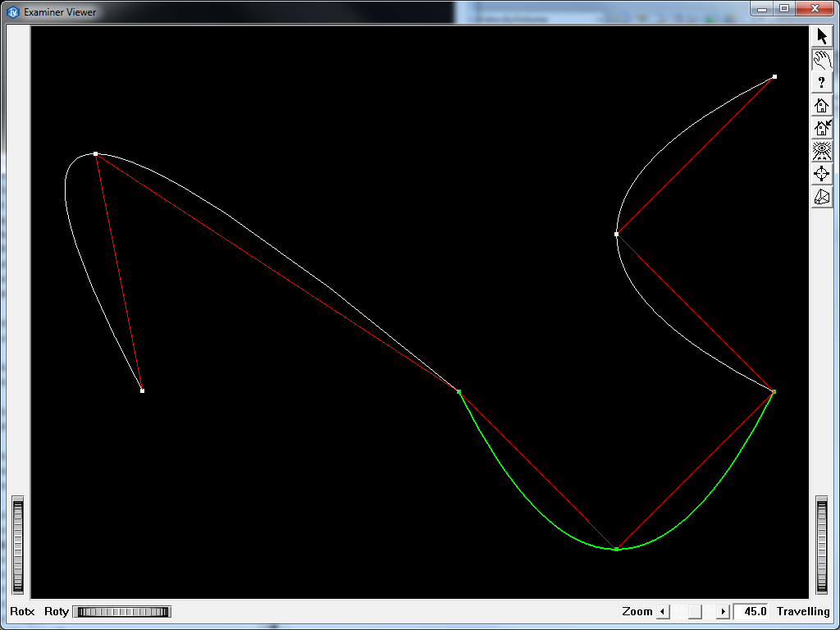Click the Travelling label

point(802,611)
